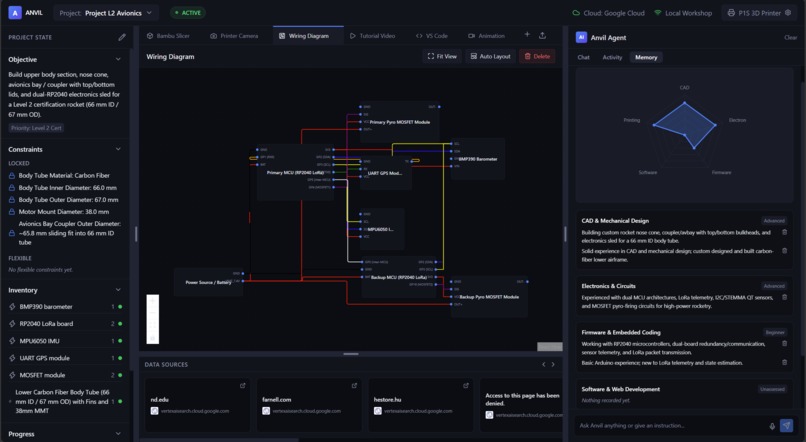Open hestore.hu source external link icon
Viewport: 806px width, 442px height.
466,385
